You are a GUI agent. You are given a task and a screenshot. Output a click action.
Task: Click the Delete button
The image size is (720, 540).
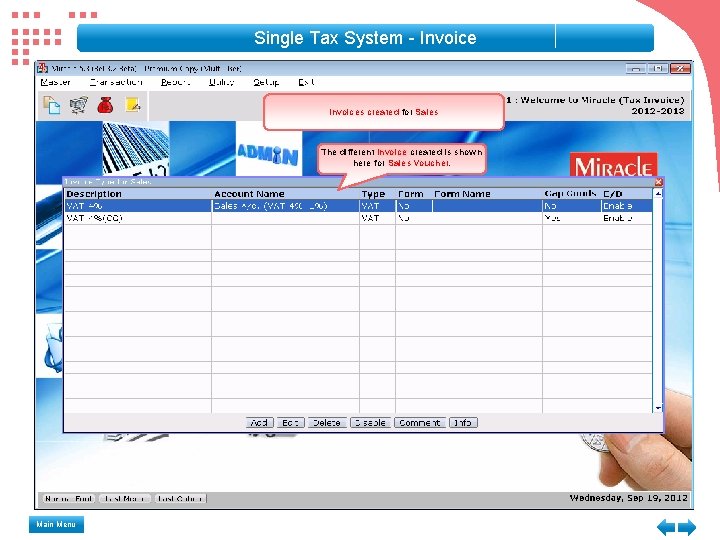[326, 422]
